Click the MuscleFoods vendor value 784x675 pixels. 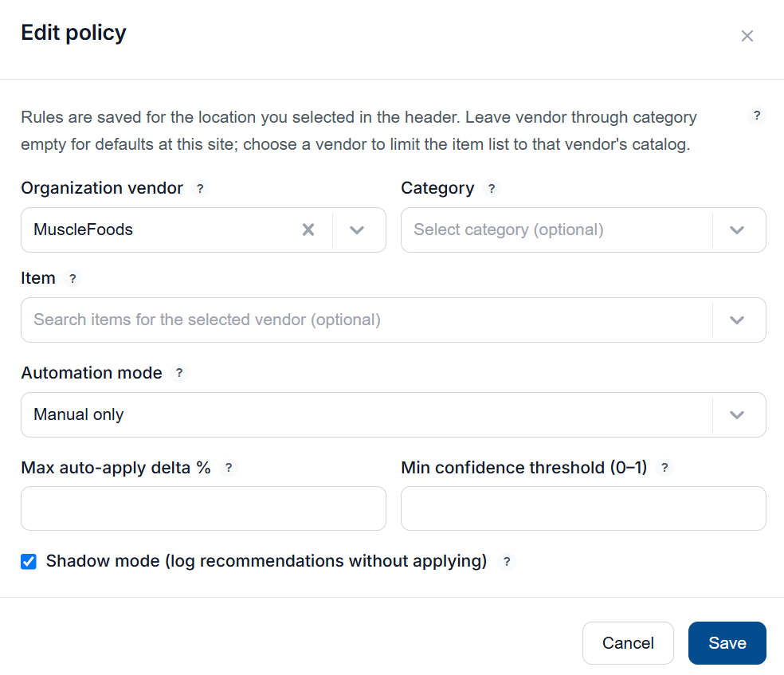(x=83, y=230)
